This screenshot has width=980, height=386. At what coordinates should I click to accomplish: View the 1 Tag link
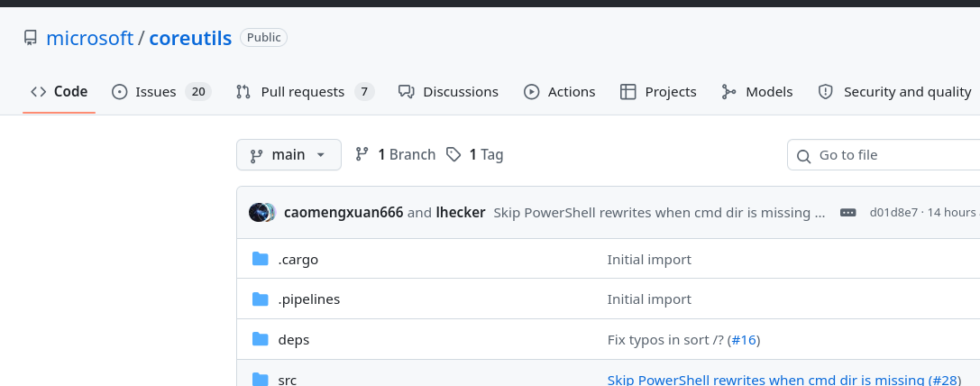(475, 154)
